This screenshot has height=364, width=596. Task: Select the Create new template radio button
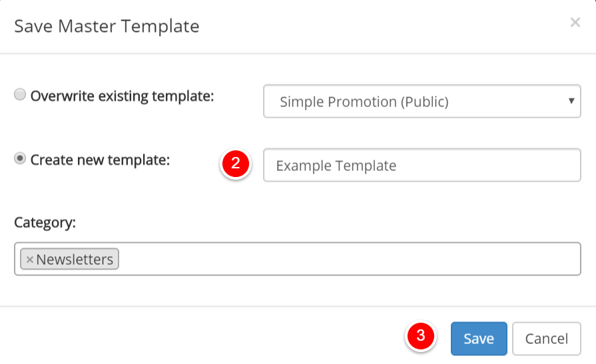click(20, 158)
